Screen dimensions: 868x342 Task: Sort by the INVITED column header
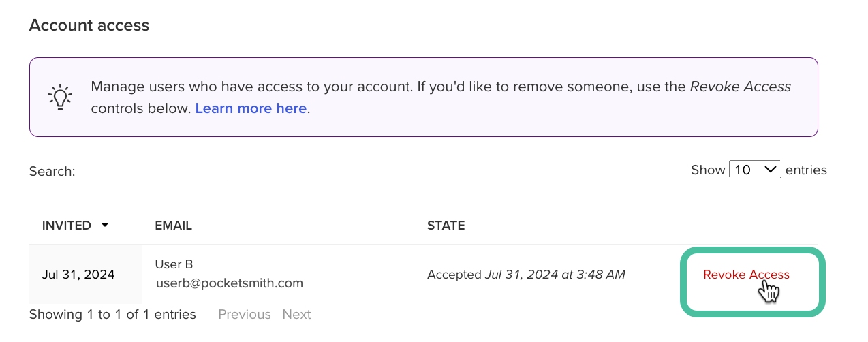point(67,226)
